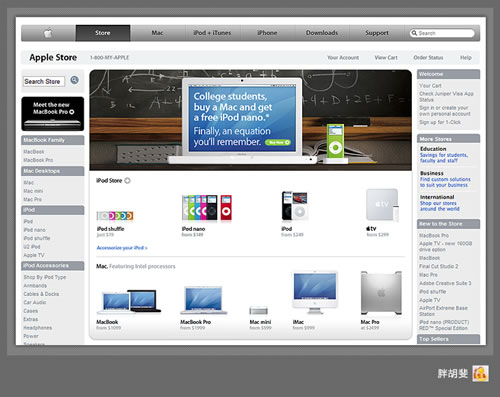Open the Store tab
Viewport: 500px width, 397px height.
point(103,33)
